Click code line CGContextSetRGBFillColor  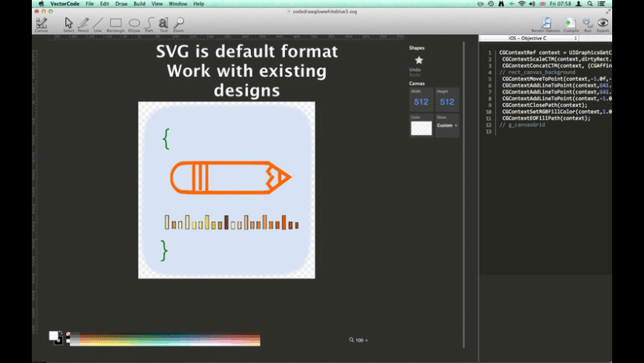tap(557, 111)
